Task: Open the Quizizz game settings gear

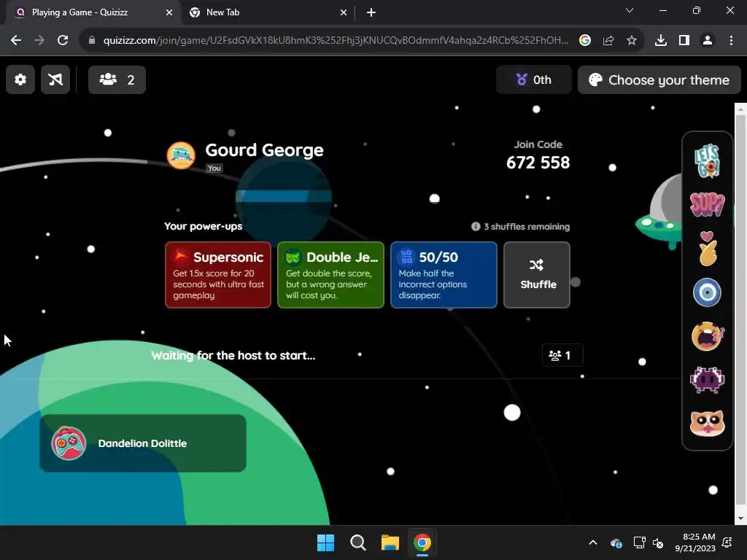Action: click(20, 79)
